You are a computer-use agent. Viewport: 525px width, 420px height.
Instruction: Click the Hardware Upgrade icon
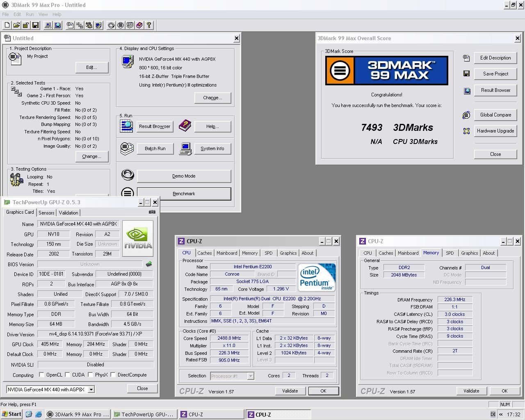[466, 131]
